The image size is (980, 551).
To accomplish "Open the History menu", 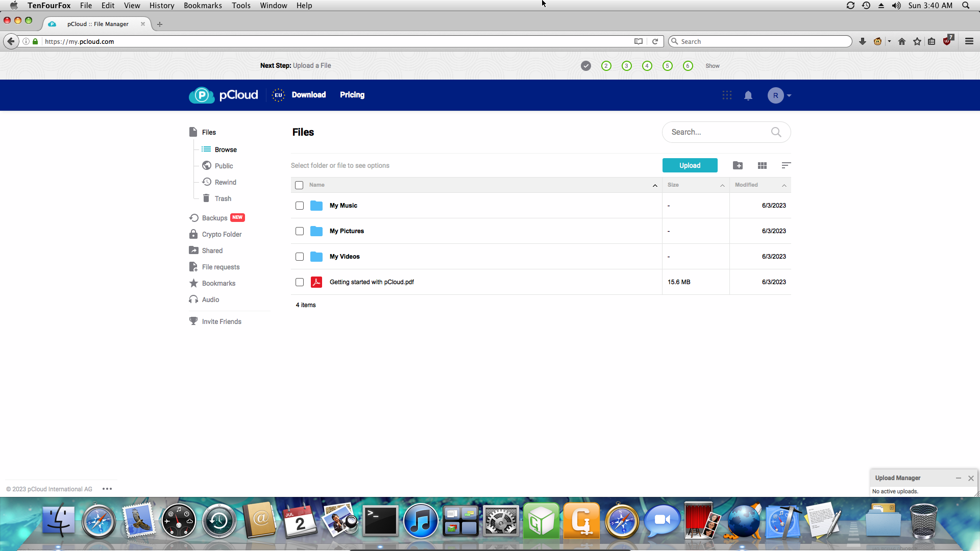I will [x=162, y=6].
